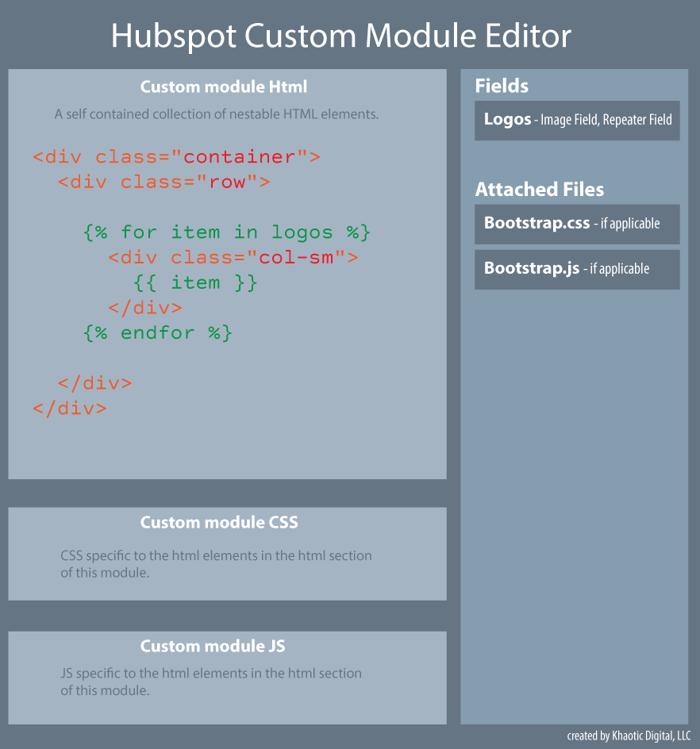700x749 pixels.
Task: Click the Attached Files section heading
Action: (x=540, y=190)
